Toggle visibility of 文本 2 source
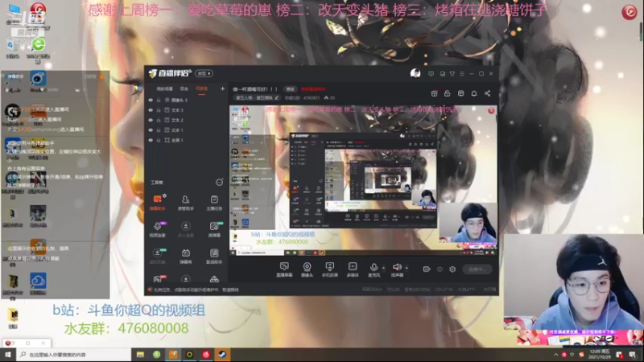644x362 pixels. pos(151,120)
